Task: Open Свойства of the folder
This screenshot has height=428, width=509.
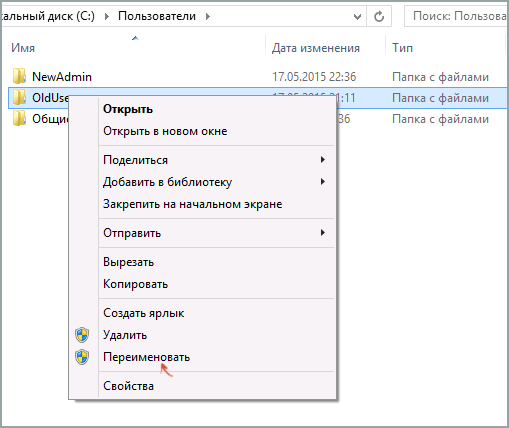Action: (128, 386)
